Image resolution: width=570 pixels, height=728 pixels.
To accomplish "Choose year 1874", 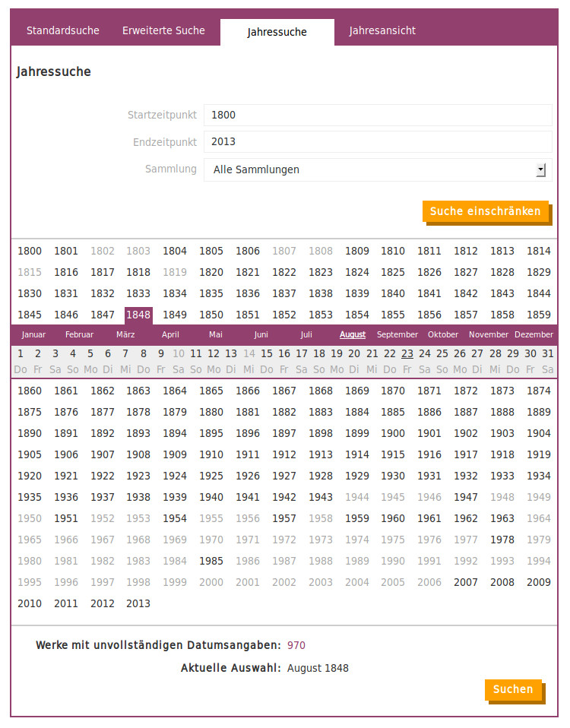I will 538,391.
